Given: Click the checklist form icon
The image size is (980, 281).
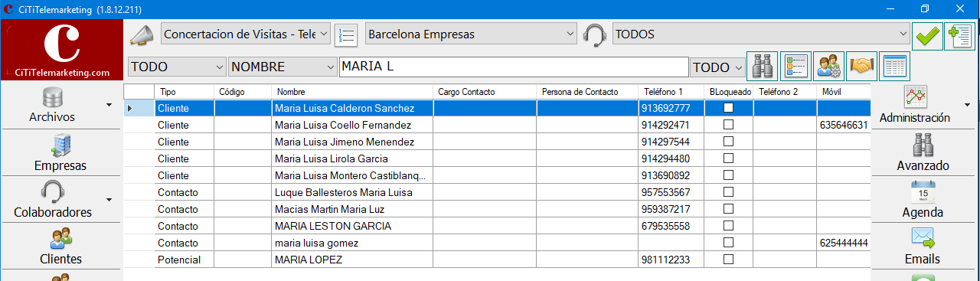Looking at the screenshot, I should tap(795, 67).
